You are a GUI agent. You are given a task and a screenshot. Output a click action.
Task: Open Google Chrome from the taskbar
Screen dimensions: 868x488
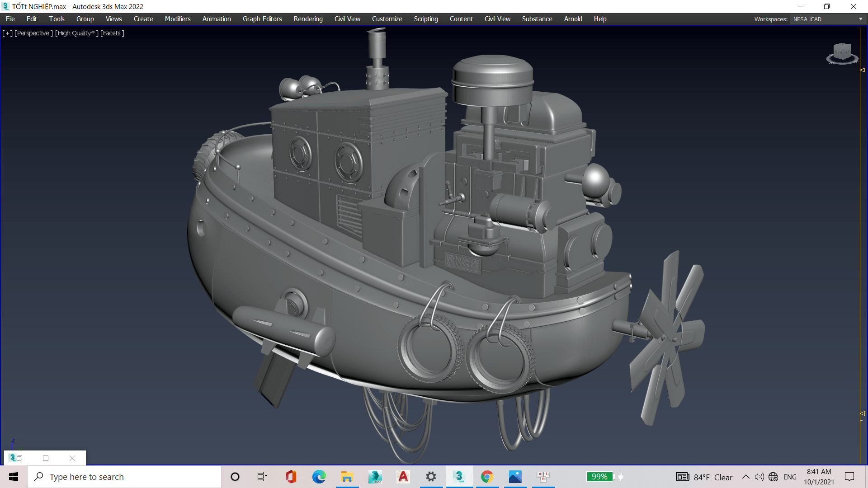click(487, 477)
